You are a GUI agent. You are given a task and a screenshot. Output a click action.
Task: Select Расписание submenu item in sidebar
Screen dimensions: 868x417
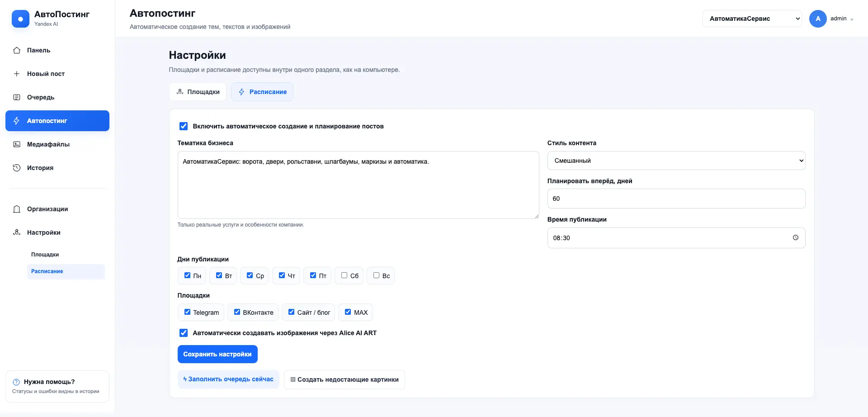(66, 271)
